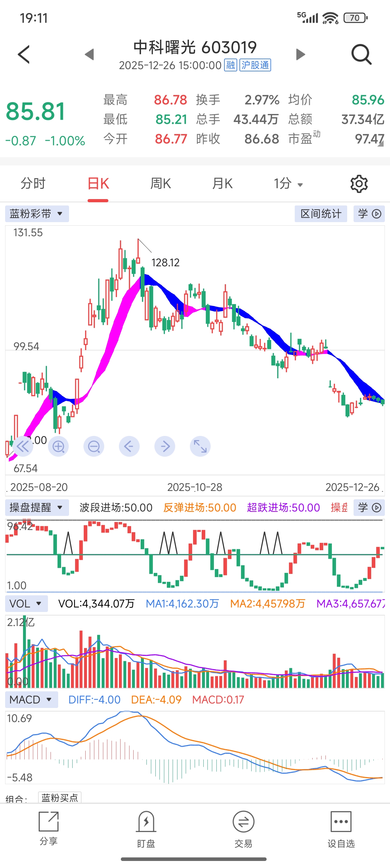Tap the 总手 value 43.44万

click(256, 120)
